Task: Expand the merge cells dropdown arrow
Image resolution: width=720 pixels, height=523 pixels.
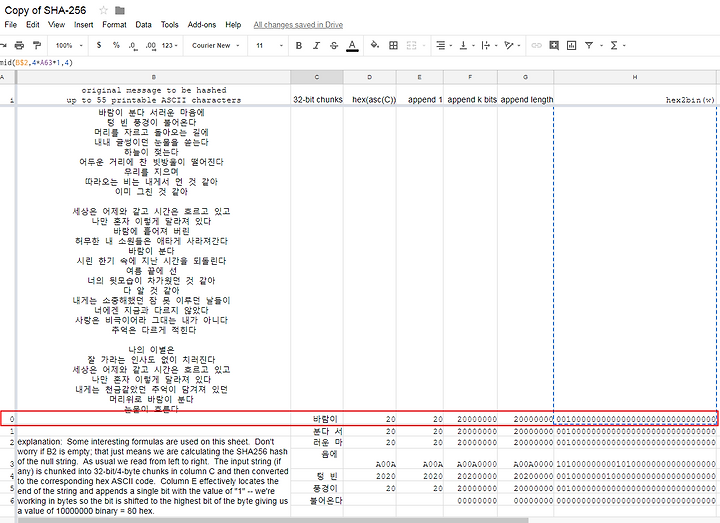Action: pyautogui.click(x=423, y=45)
